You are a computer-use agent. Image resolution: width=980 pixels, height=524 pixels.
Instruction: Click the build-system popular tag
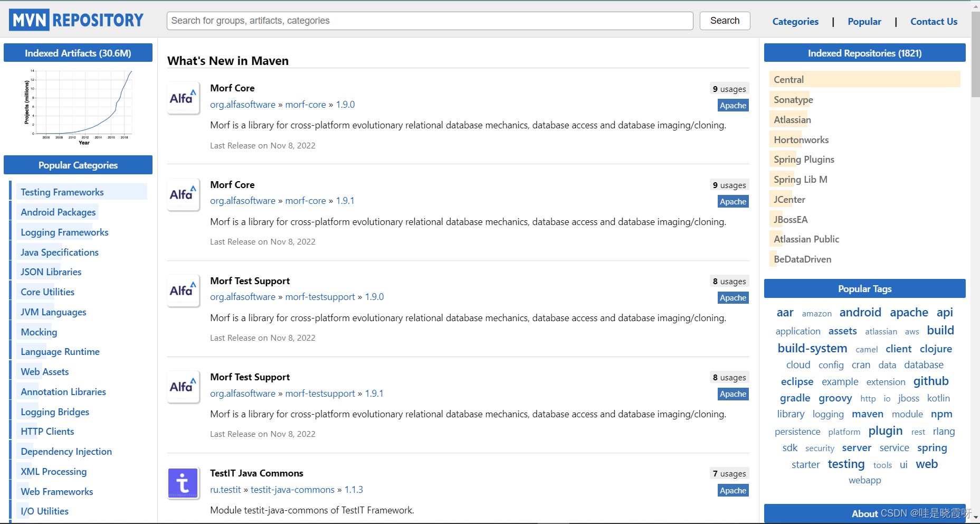[x=812, y=349]
